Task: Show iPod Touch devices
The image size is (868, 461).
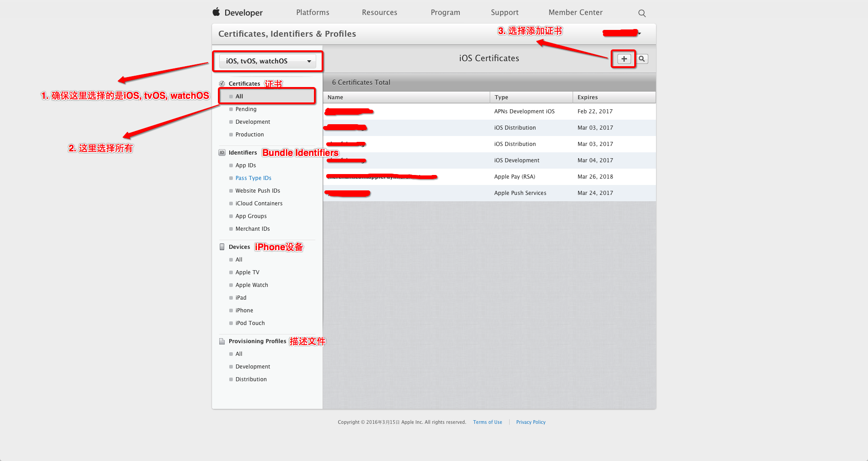Action: (250, 323)
